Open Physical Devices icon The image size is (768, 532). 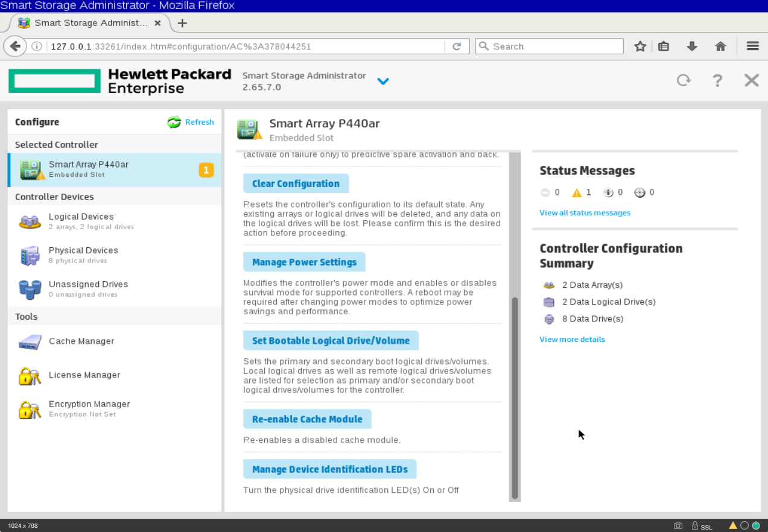click(30, 256)
